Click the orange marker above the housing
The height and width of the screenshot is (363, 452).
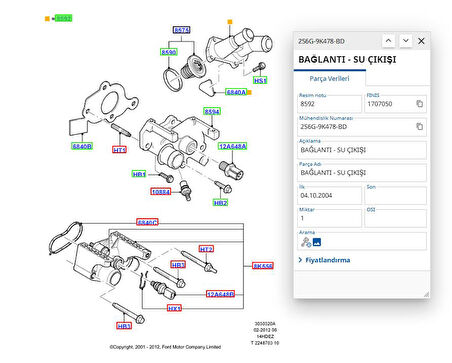[230, 22]
